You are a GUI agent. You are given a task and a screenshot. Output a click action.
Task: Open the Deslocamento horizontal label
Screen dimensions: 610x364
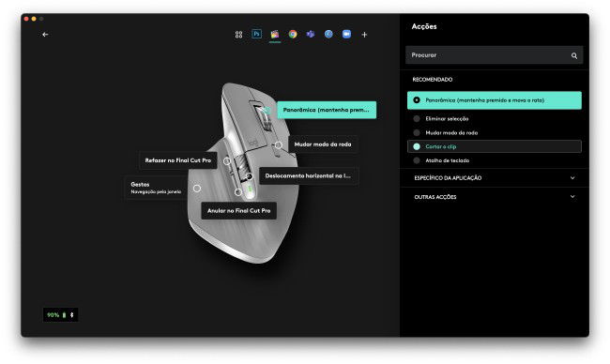point(308,175)
